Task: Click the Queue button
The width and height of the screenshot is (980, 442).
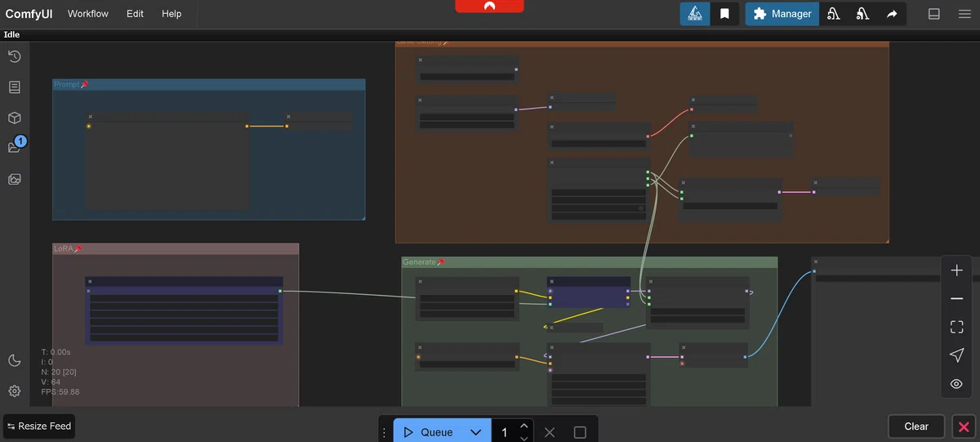Action: tap(428, 431)
